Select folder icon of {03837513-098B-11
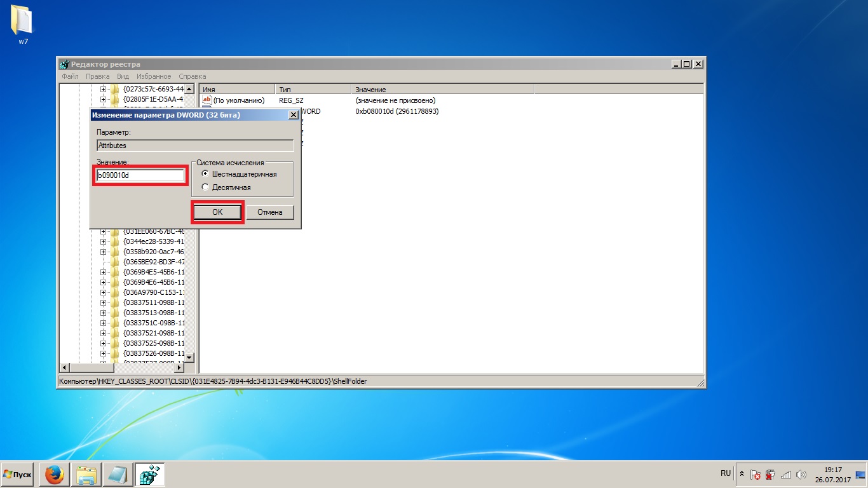 [x=114, y=313]
